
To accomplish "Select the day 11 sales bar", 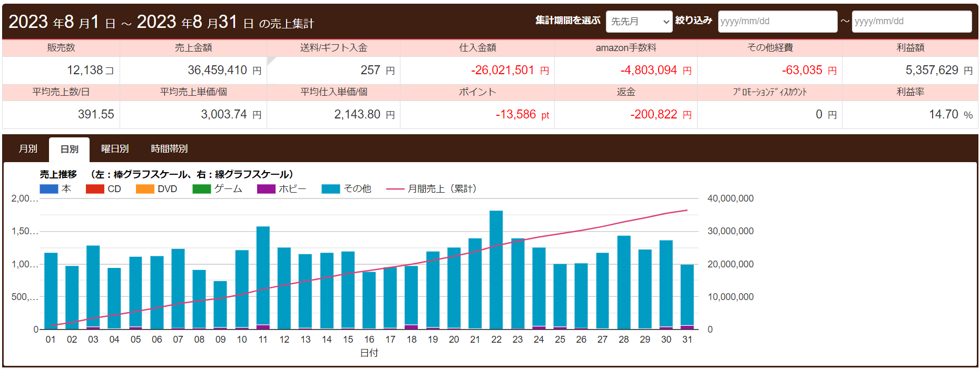I will point(263,274).
